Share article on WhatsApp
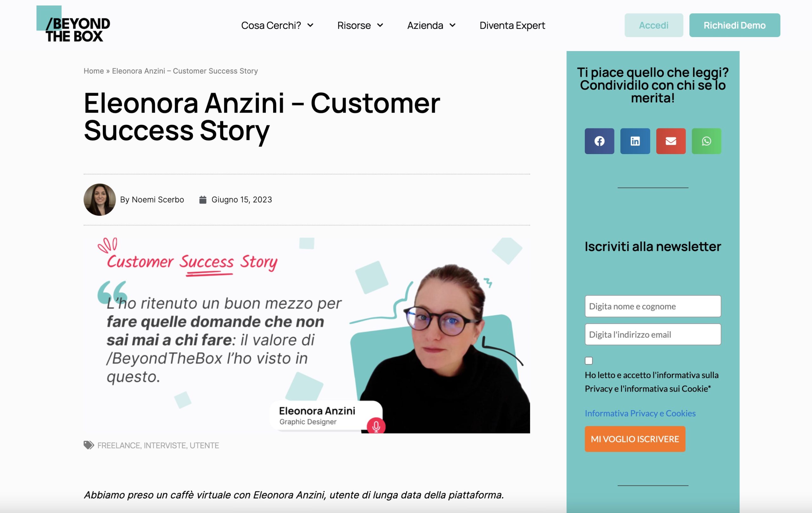This screenshot has width=812, height=513. (x=706, y=141)
